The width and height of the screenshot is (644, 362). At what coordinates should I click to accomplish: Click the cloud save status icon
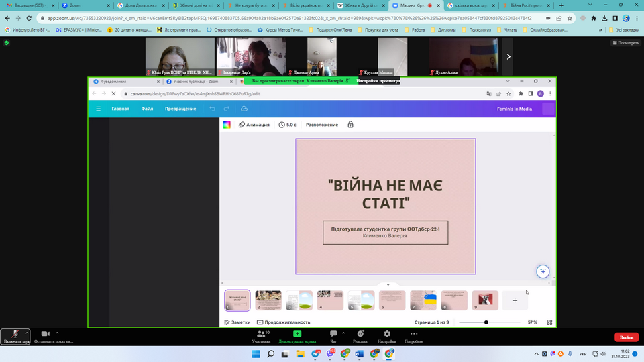(244, 109)
